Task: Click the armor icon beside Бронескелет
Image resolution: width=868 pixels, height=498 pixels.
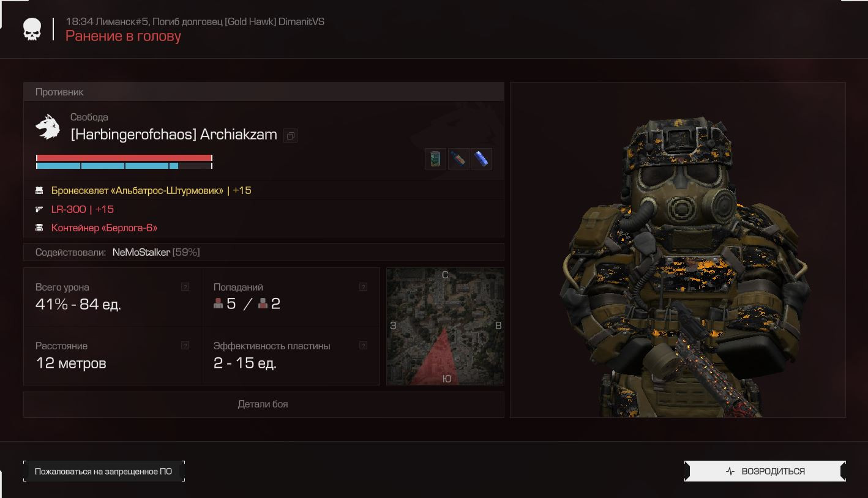Action: point(39,190)
